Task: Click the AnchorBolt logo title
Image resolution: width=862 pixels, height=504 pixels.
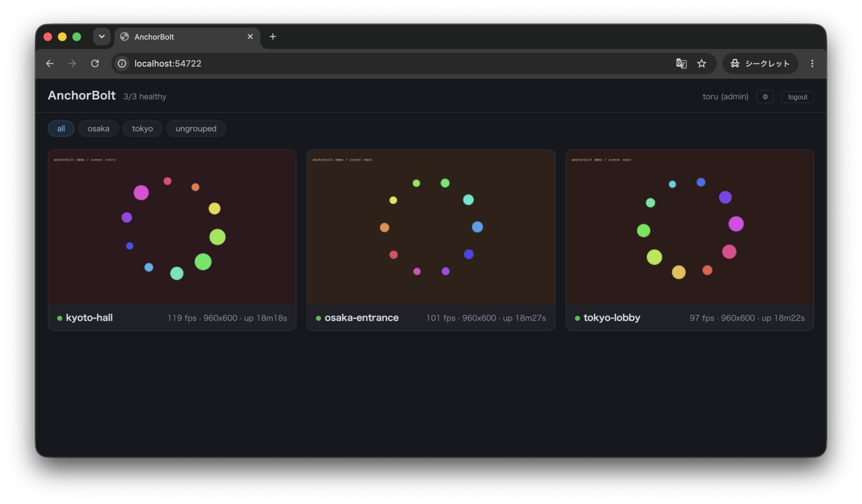Action: point(81,95)
